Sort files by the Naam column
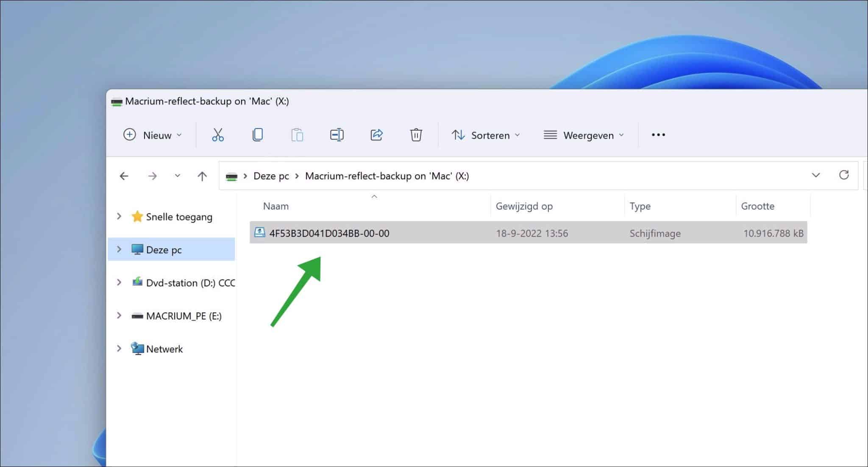Viewport: 868px width, 467px height. 275,206
